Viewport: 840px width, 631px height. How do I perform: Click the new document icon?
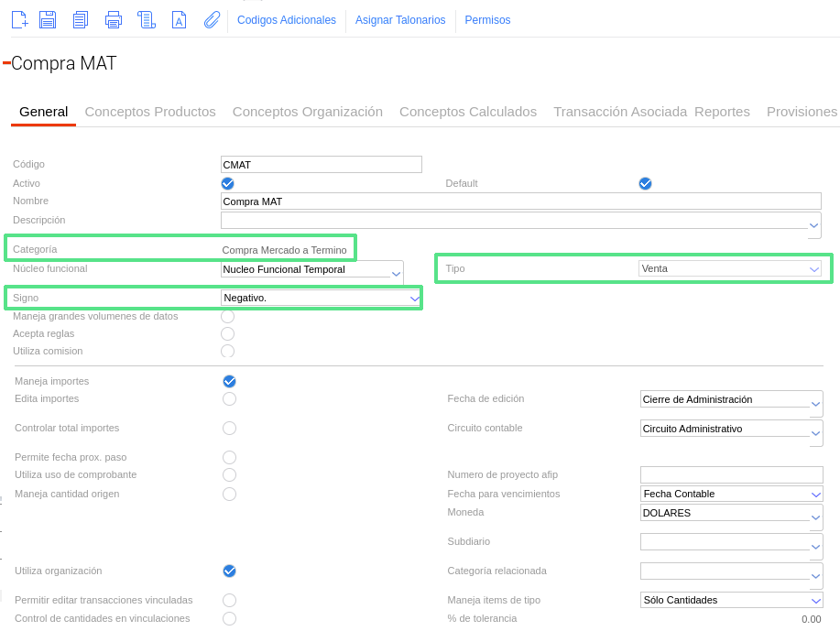19,19
